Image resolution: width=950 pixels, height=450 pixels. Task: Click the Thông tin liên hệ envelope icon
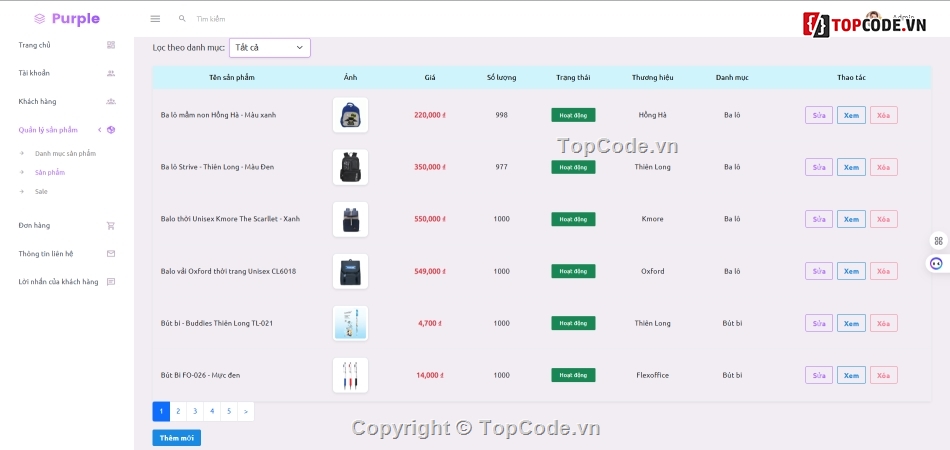tap(111, 254)
